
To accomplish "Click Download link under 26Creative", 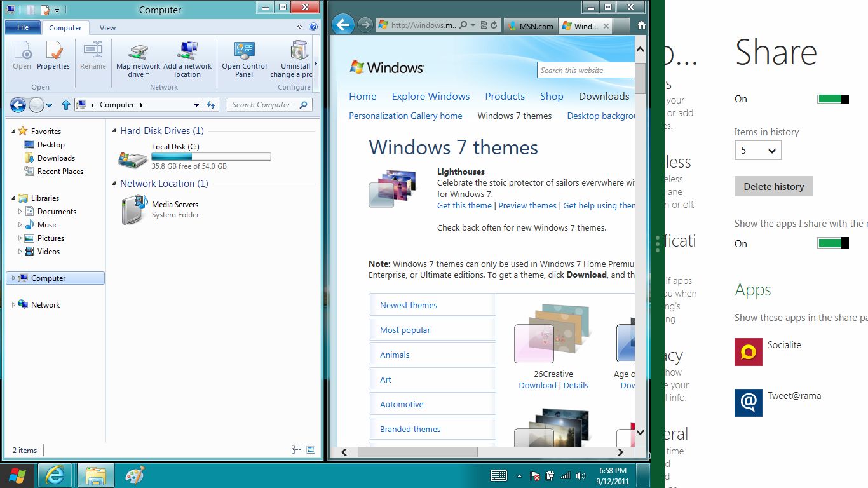I will coord(538,385).
